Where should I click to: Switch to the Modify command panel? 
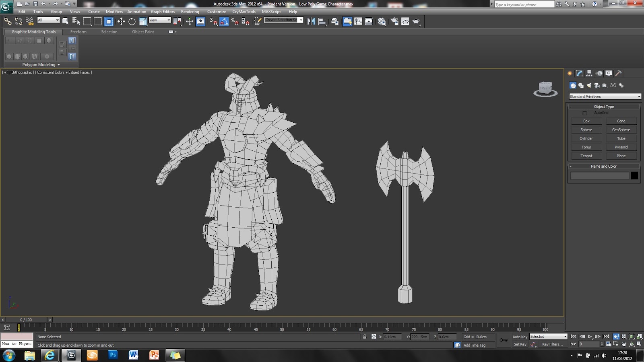579,73
